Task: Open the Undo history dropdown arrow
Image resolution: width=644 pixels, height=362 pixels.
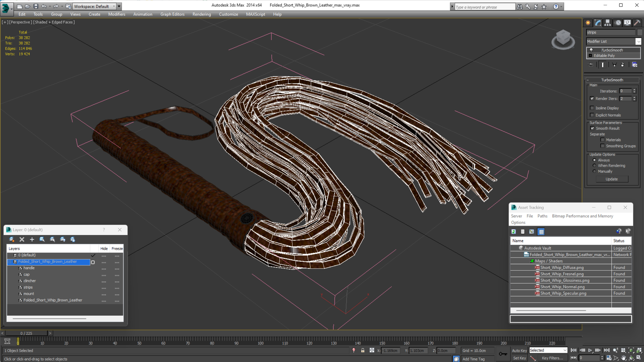Action: click(x=50, y=6)
